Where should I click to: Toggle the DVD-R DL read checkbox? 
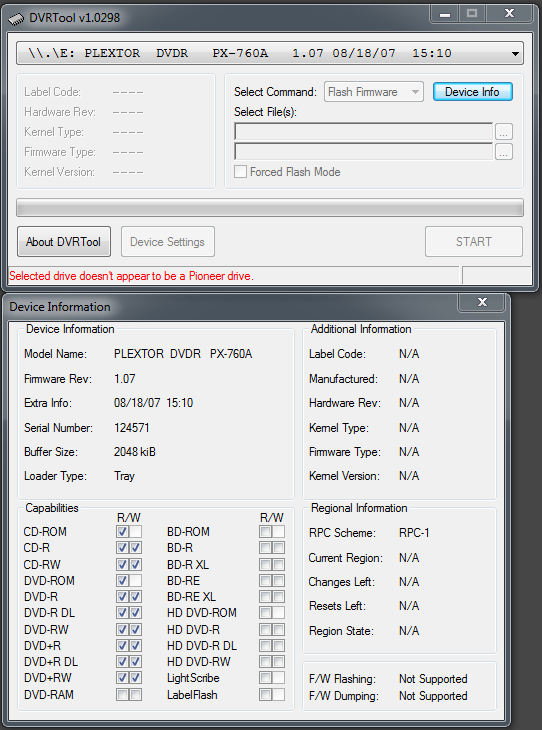(x=122, y=613)
